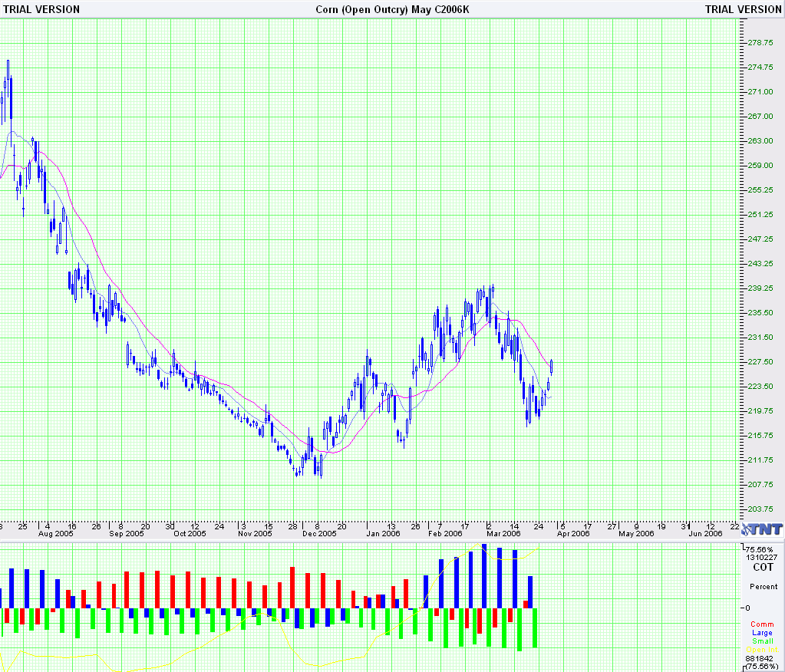
Task: Click the Jun 2006 month label
Action: (x=705, y=533)
